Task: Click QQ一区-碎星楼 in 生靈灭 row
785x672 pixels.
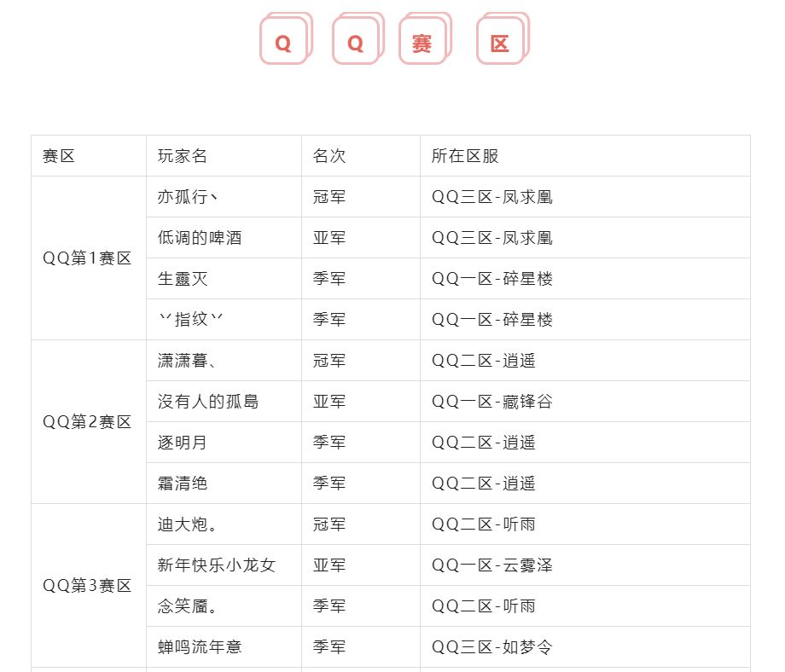Action: point(492,279)
